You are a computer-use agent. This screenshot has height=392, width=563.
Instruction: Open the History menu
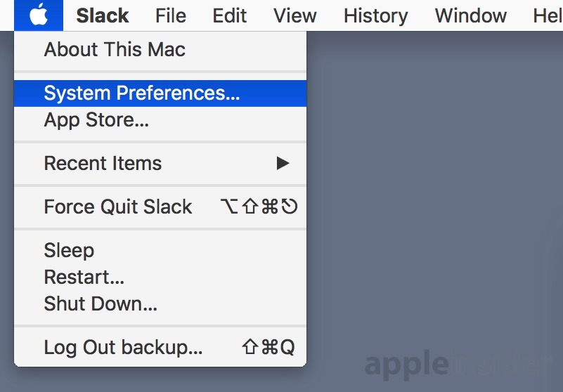tap(375, 15)
